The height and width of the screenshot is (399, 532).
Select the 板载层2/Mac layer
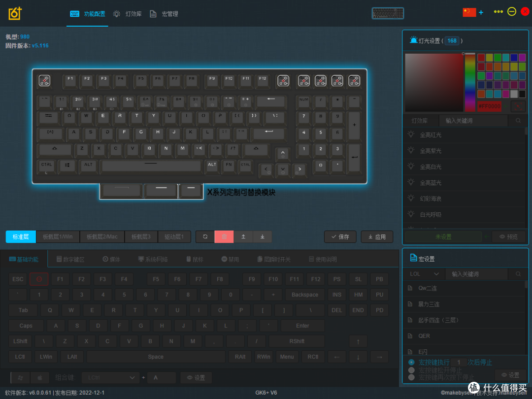tap(102, 236)
